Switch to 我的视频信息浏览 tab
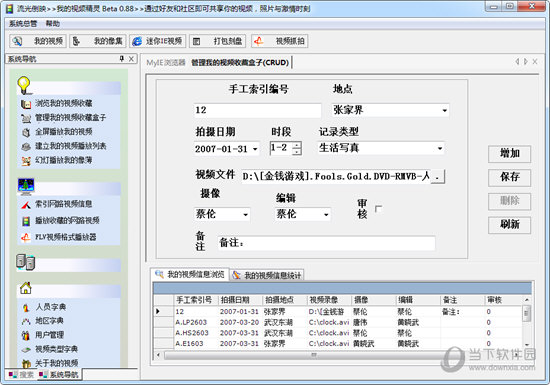Image resolution: width=550 pixels, height=385 pixels. (x=190, y=275)
